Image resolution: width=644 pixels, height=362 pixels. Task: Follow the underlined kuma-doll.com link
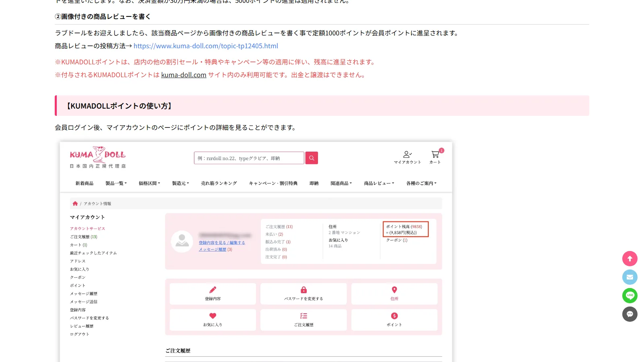pos(184,75)
